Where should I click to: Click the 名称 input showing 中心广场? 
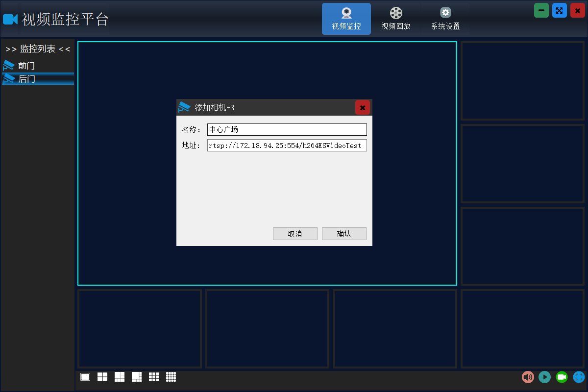pyautogui.click(x=287, y=129)
